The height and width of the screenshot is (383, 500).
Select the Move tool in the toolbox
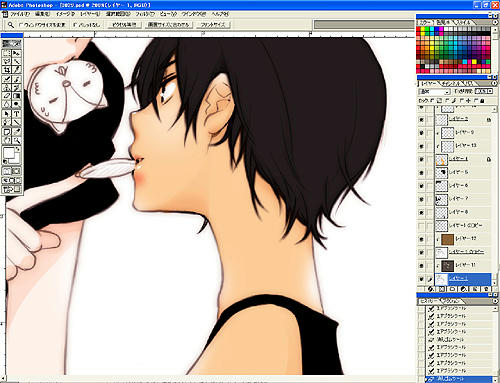16,53
